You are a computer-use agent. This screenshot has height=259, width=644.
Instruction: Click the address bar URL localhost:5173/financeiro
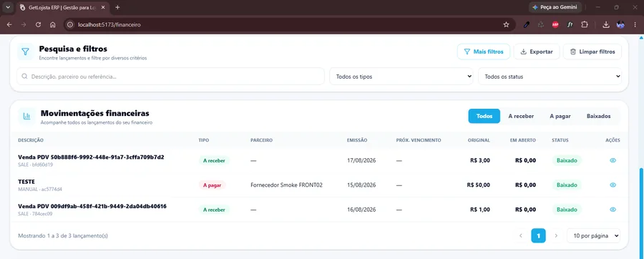[x=109, y=24]
